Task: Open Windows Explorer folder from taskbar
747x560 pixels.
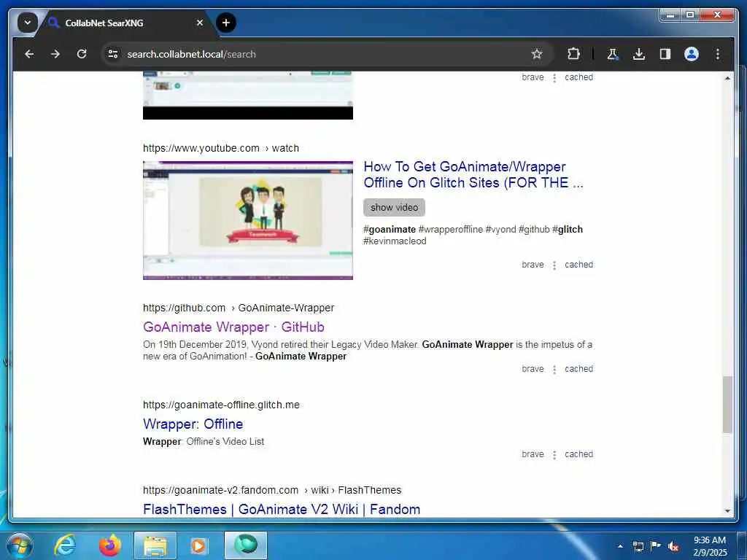Action: tap(155, 545)
